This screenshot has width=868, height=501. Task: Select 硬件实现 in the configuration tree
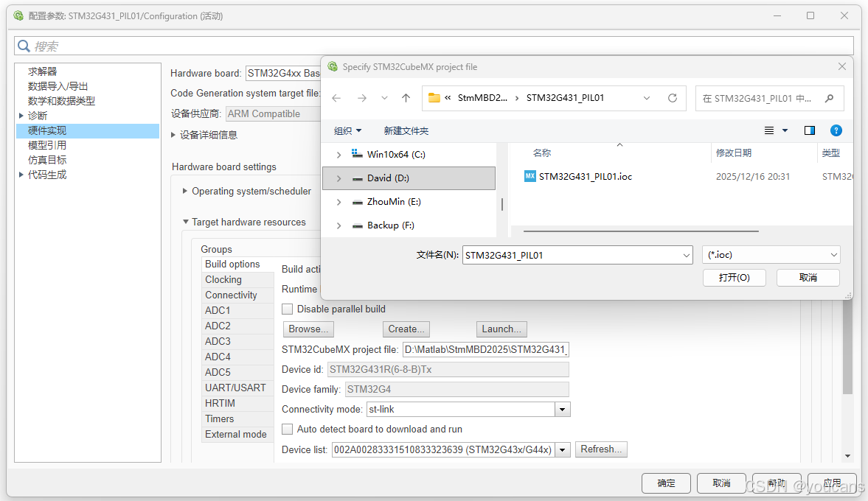[x=88, y=130]
